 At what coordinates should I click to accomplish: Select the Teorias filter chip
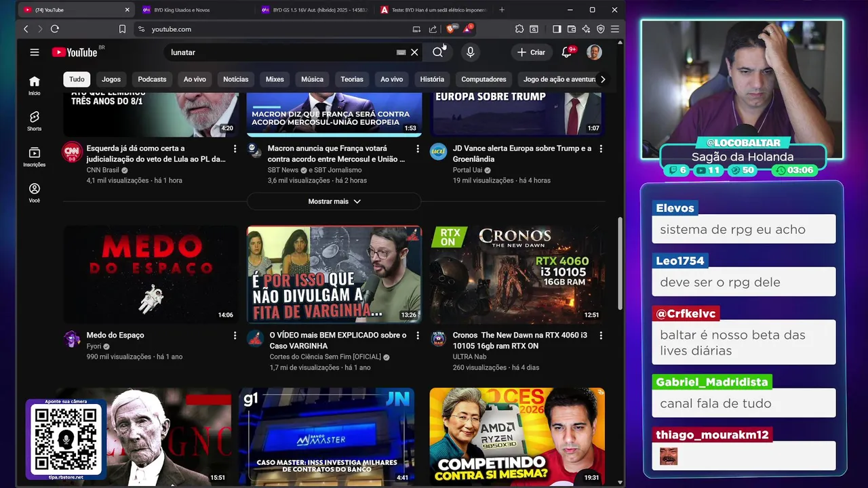pyautogui.click(x=352, y=79)
